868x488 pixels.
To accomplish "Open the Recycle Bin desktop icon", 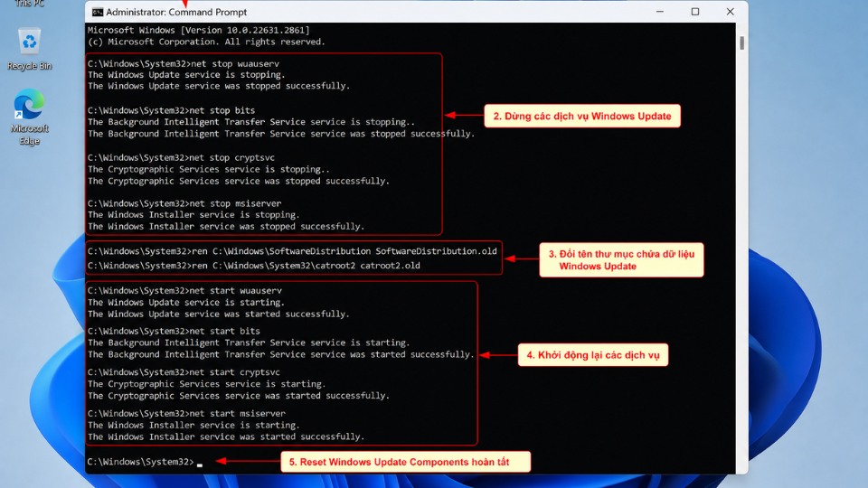I will (29, 49).
